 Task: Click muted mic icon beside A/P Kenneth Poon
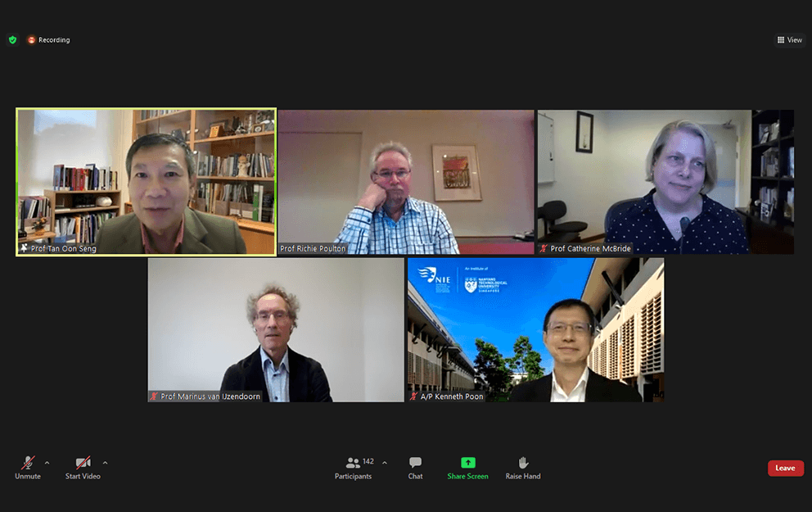[413, 396]
